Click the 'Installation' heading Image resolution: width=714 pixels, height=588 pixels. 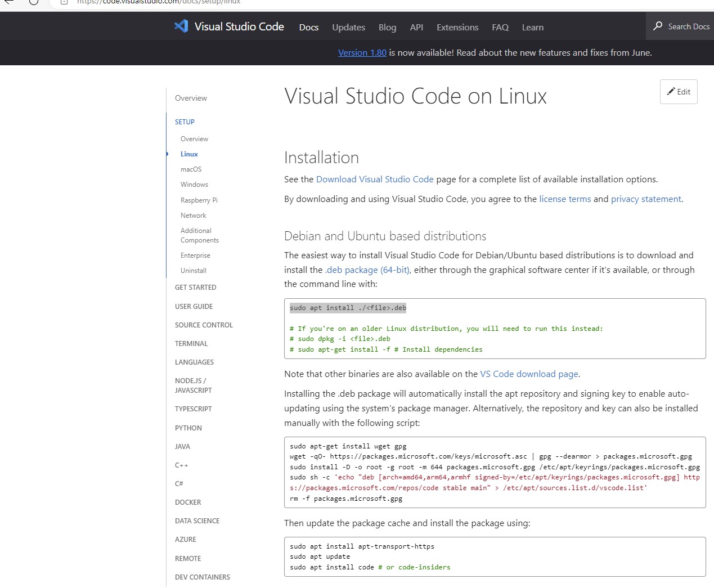321,158
